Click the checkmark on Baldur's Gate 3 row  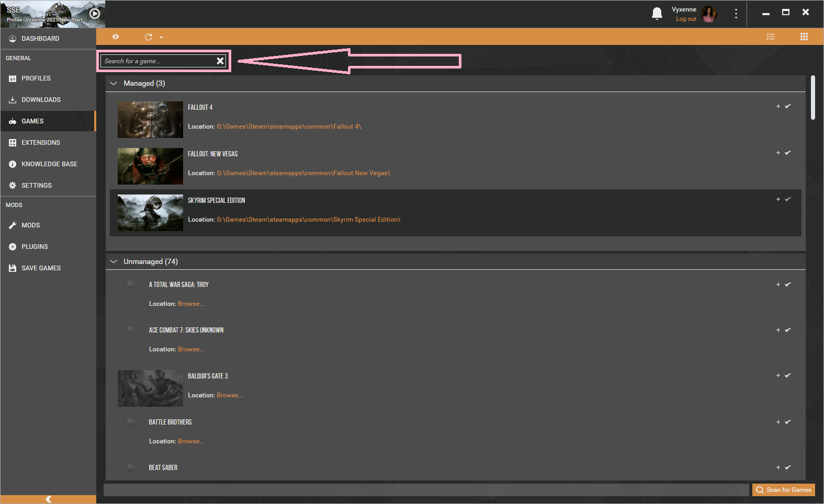coord(788,375)
